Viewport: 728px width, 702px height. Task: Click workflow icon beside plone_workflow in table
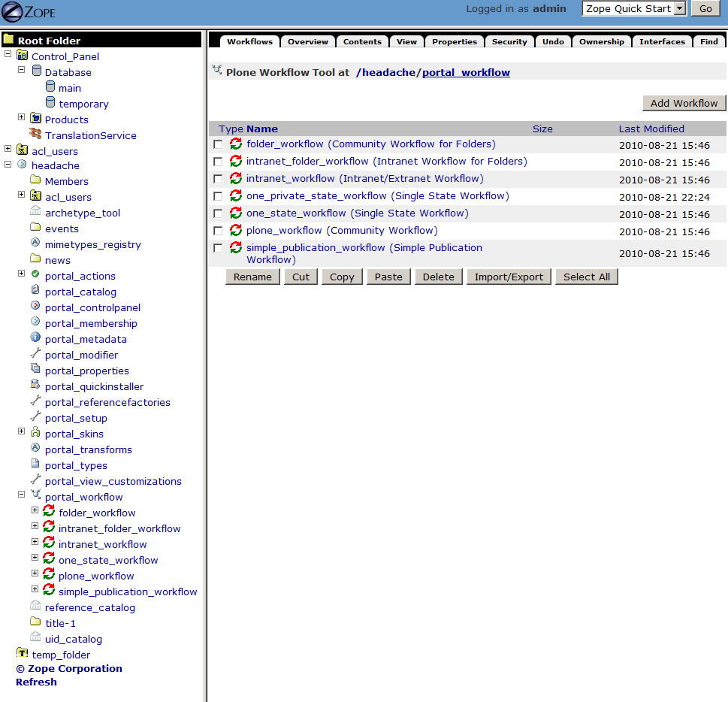236,231
